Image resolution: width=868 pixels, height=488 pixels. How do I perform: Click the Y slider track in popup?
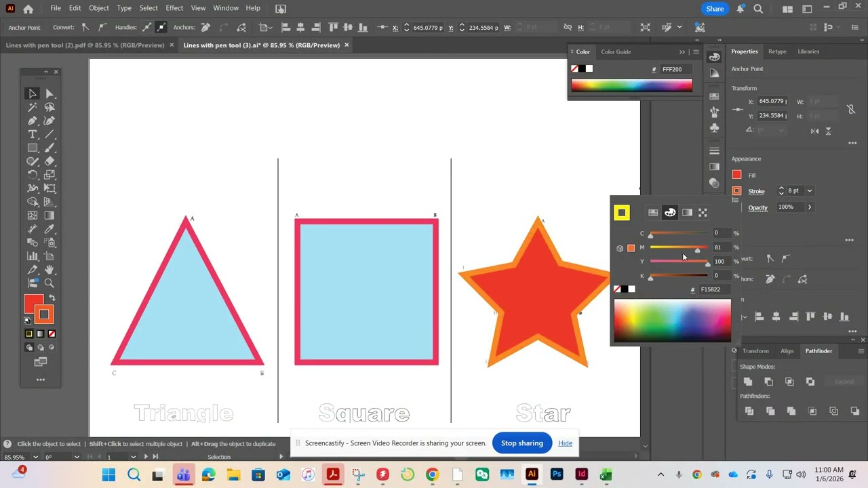click(679, 261)
